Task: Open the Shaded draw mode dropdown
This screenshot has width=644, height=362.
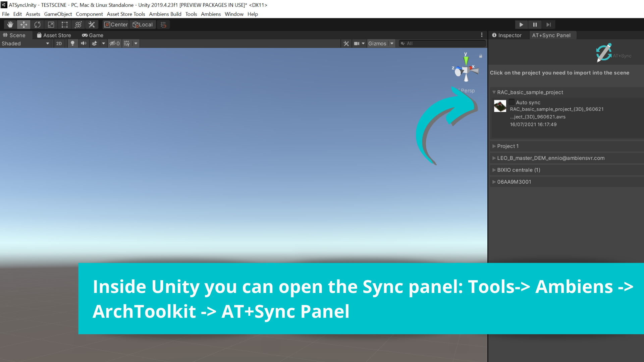Action: 25,43
